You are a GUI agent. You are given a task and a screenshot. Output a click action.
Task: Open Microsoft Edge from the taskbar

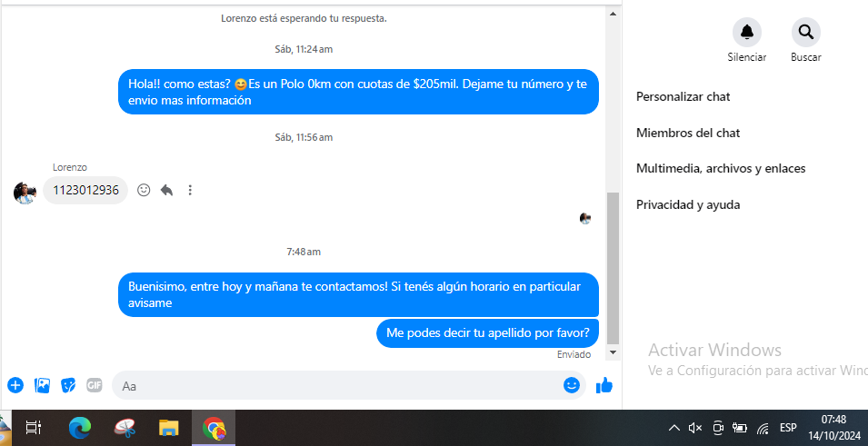[x=80, y=428]
